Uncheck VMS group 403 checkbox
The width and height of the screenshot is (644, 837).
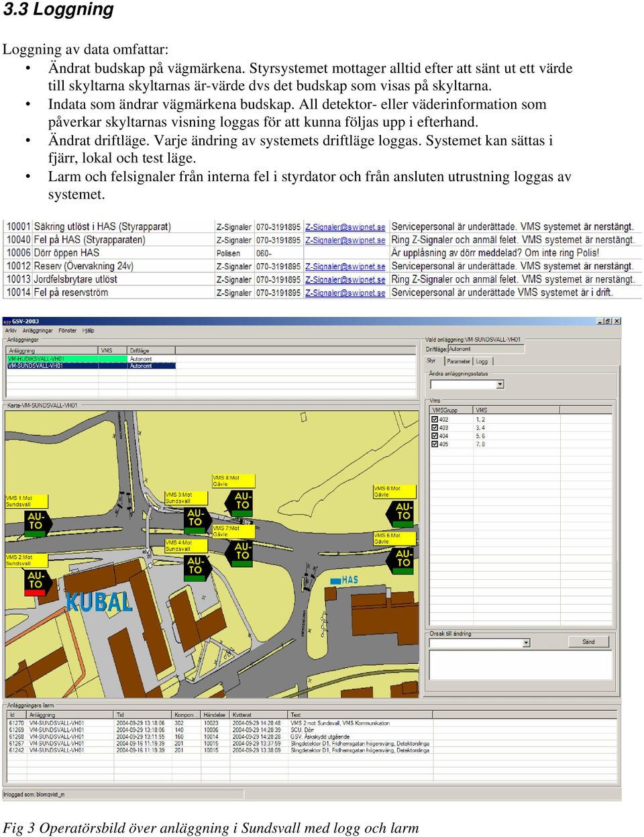click(435, 428)
